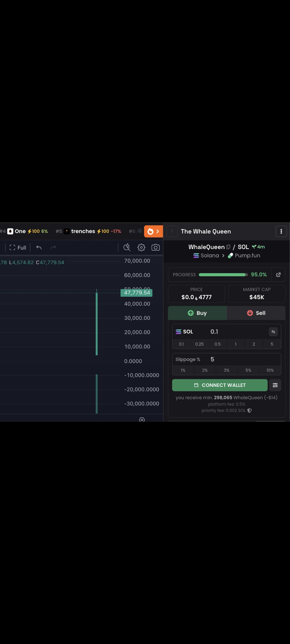Image resolution: width=290 pixels, height=644 pixels.
Task: Open the chart indicators quick-search icon
Action: (x=127, y=247)
